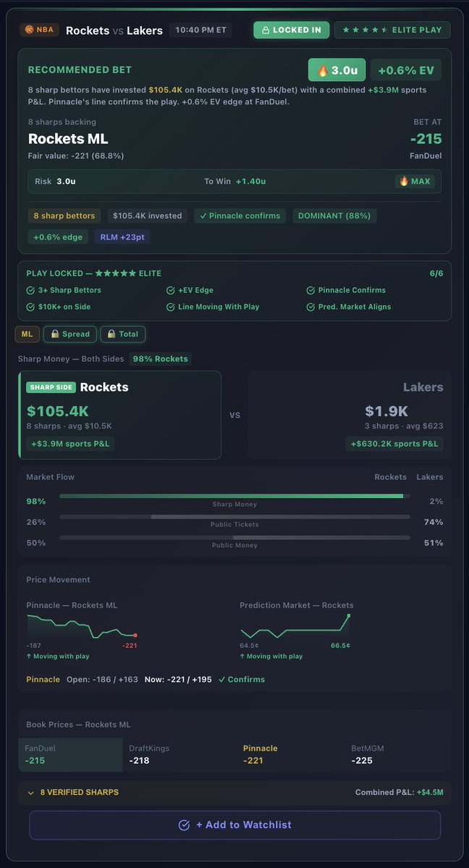469x868 pixels.
Task: Click Open: -186 / +163 odds text
Action: pyautogui.click(x=103, y=679)
